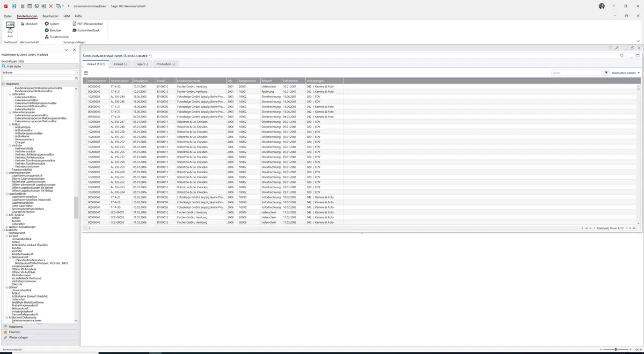Screen dimensions: 644x354
Task: Click the filter funnel icon beside the Suche field
Action: 606,72
